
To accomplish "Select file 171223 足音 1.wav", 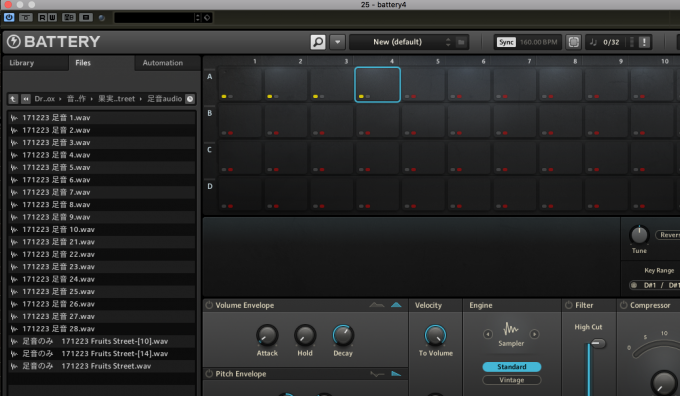I will point(102,118).
